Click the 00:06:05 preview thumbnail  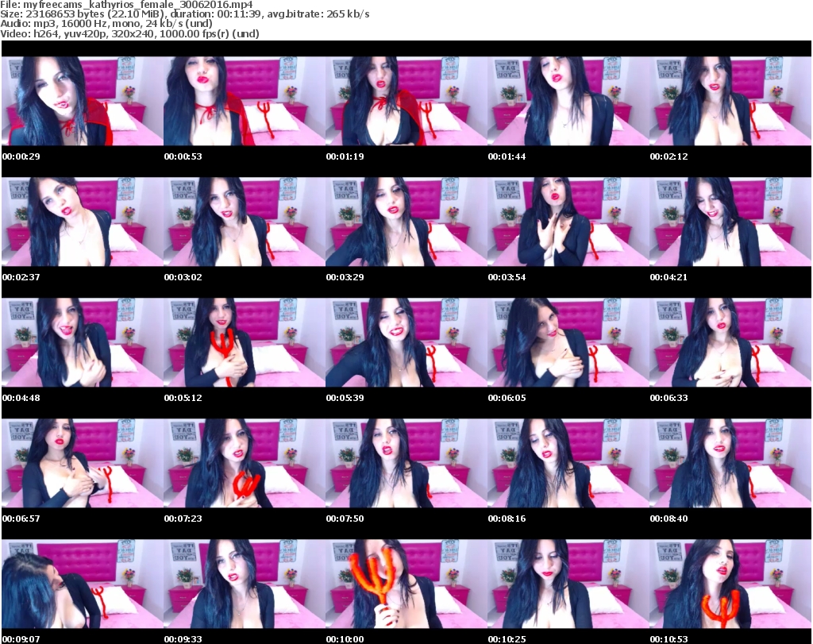[x=568, y=343]
